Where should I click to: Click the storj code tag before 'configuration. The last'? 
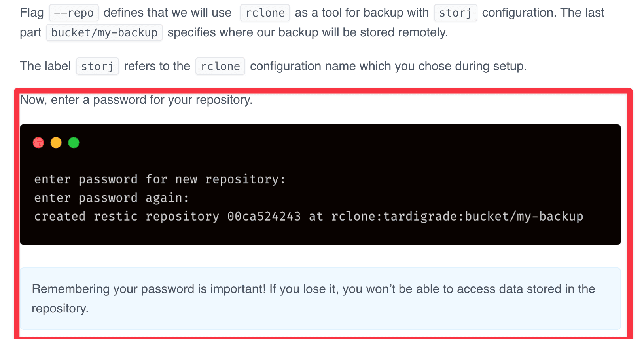click(455, 13)
